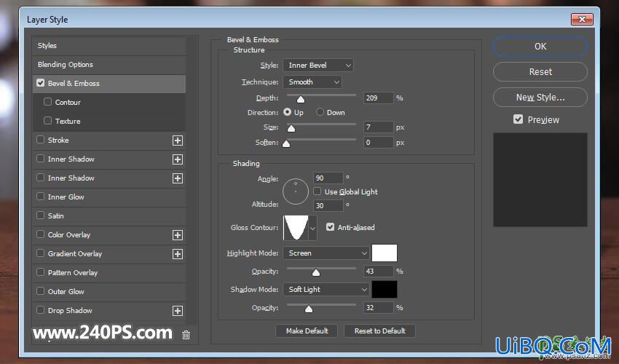Add another Color Overlay with plus icon
619x364 pixels.
[x=178, y=235]
